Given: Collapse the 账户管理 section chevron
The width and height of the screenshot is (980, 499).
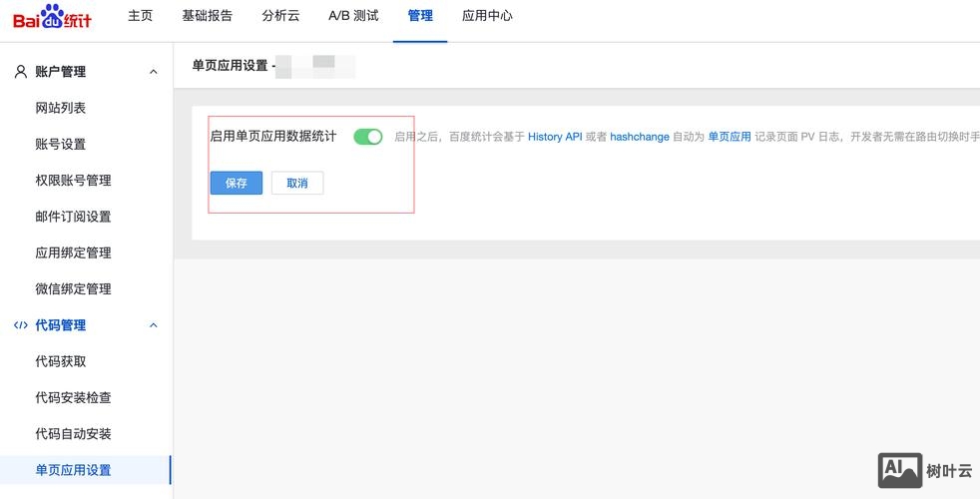Looking at the screenshot, I should click(153, 72).
